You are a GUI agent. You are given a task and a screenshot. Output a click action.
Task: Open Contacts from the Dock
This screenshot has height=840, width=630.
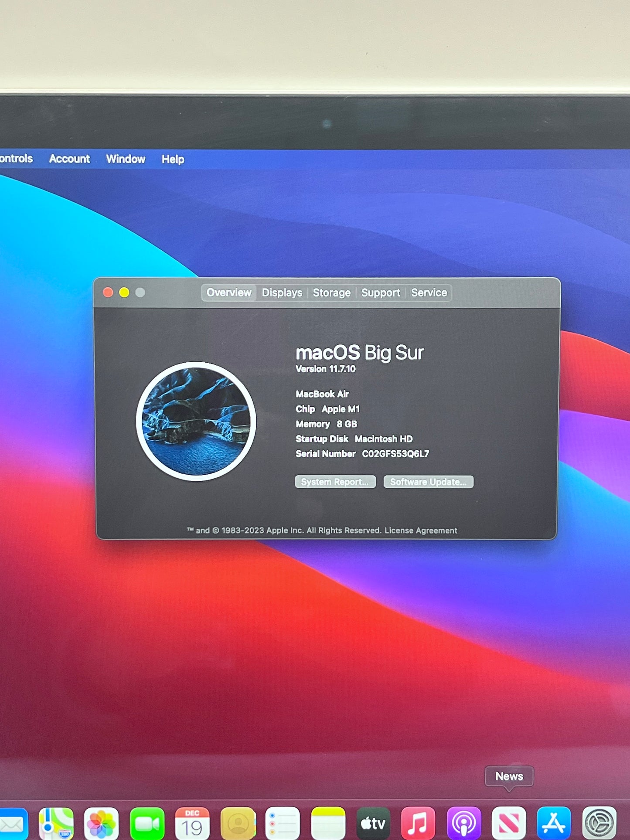[238, 823]
